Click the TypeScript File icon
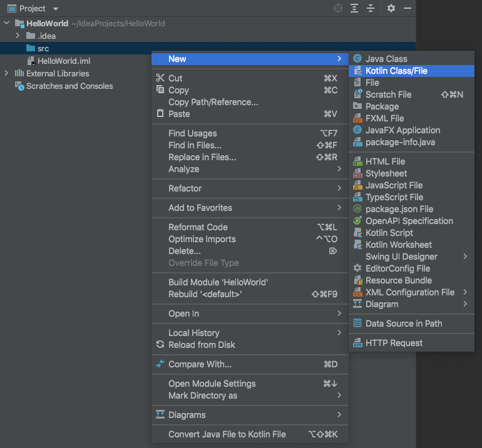Image resolution: width=482 pixels, height=448 pixels. point(357,197)
